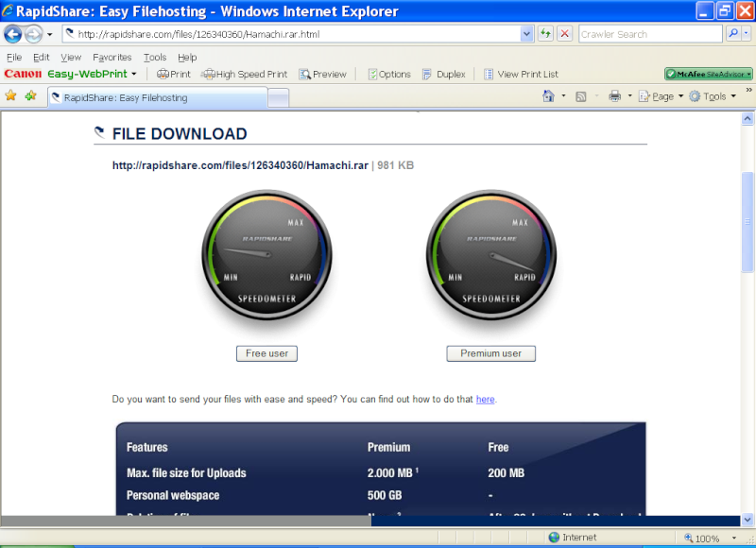This screenshot has width=756, height=548.
Task: Open the Help menu
Action: point(187,58)
